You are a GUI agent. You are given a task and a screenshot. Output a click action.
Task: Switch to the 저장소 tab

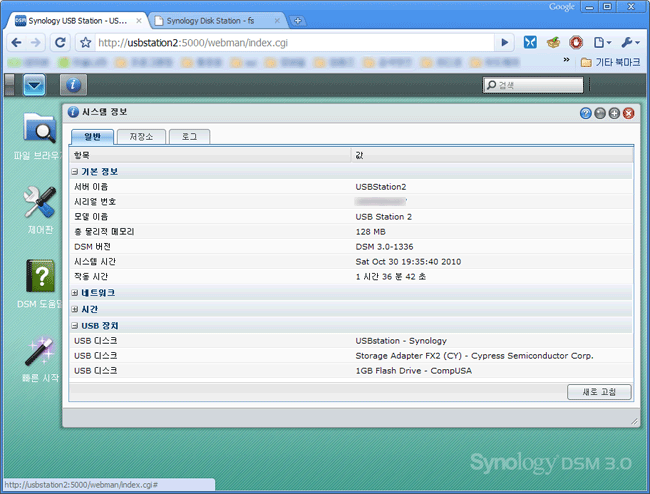141,137
